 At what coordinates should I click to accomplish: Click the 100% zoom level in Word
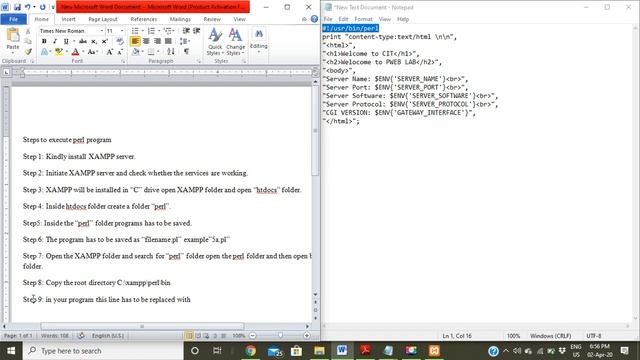(238, 336)
